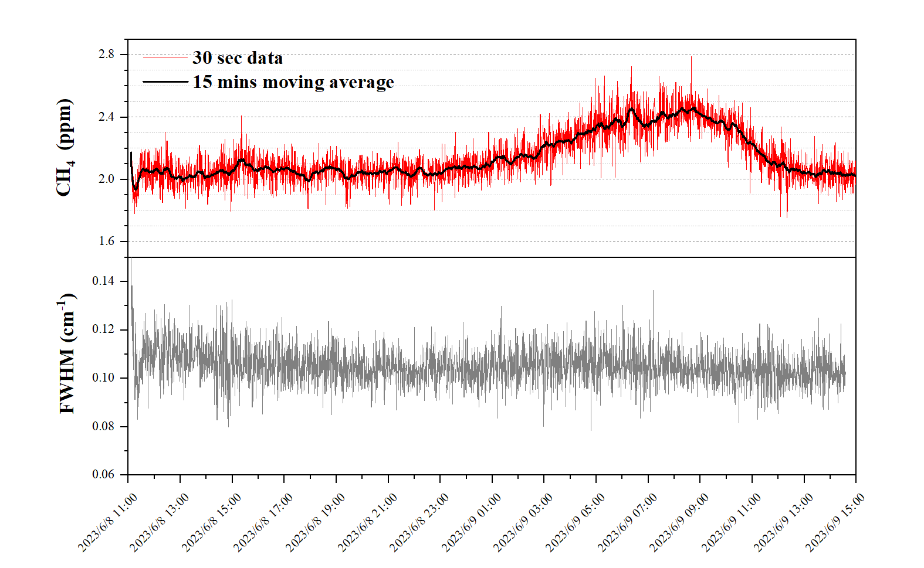The image size is (924, 568).
Task: Select the thin legend line beside '30 sec data'
Action: (165, 57)
